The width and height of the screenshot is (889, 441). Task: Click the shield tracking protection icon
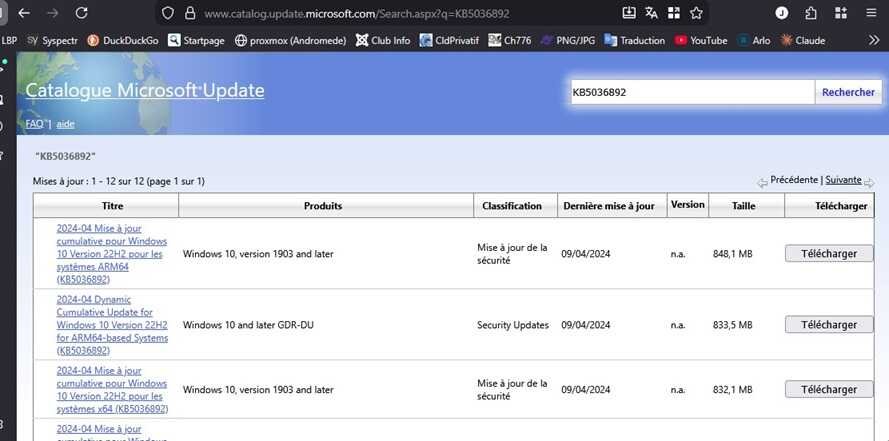[167, 14]
